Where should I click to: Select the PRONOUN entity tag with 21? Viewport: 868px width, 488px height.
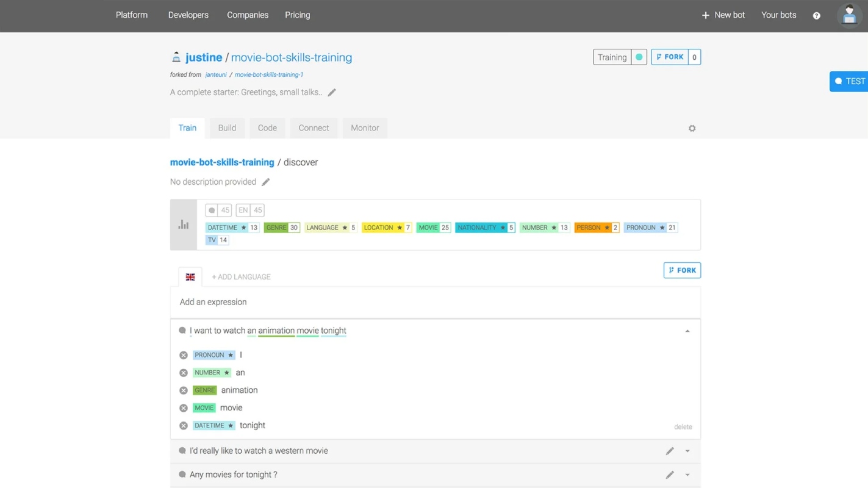(x=651, y=228)
